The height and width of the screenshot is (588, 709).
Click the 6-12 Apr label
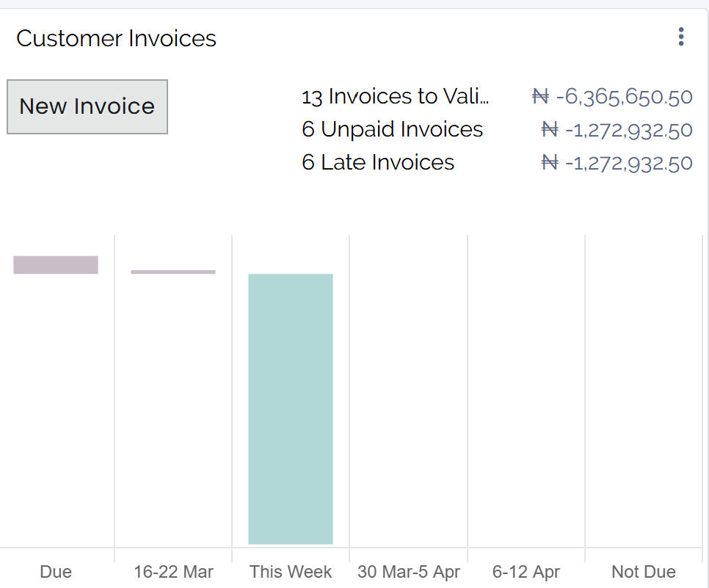526,571
